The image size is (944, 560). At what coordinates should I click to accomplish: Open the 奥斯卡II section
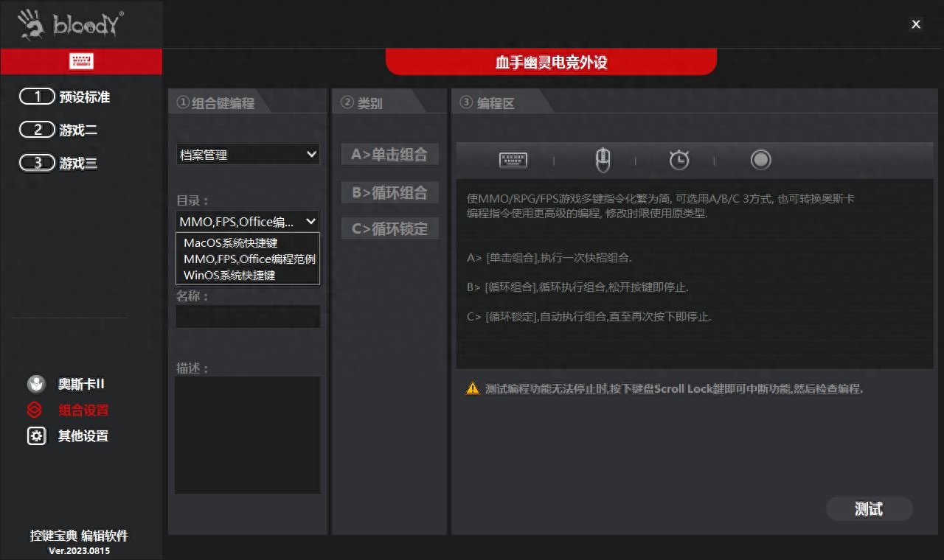(81, 384)
